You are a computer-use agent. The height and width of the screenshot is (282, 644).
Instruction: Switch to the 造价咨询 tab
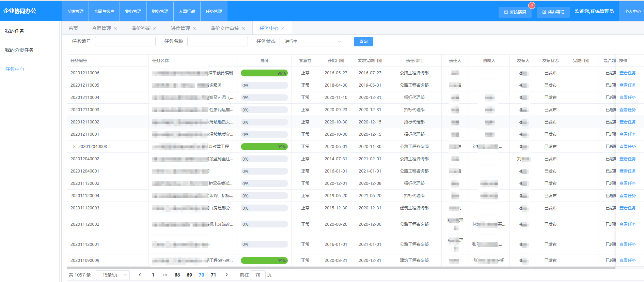click(141, 28)
